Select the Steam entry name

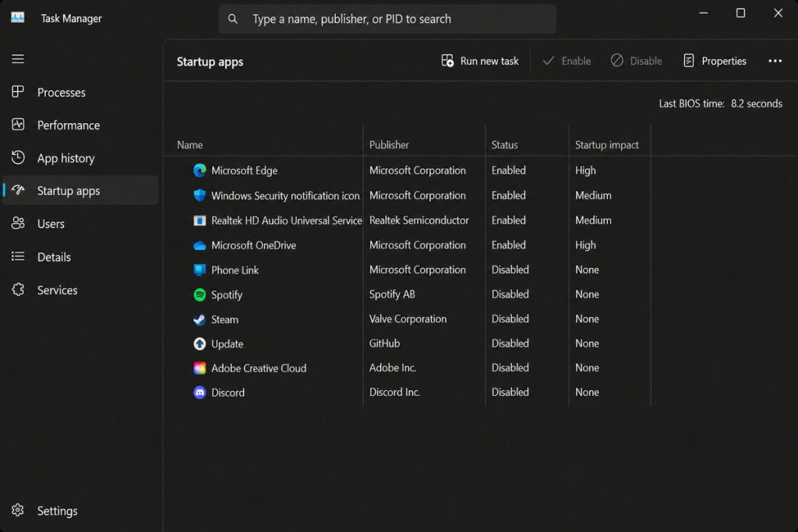[x=225, y=319]
